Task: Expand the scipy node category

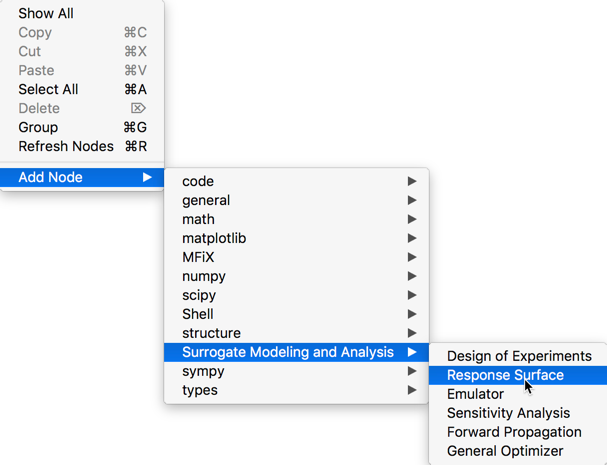Action: click(199, 295)
